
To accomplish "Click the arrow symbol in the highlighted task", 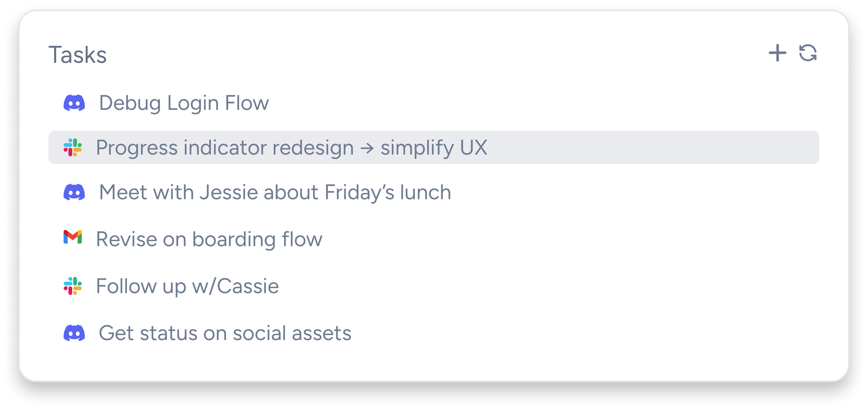I will [367, 148].
